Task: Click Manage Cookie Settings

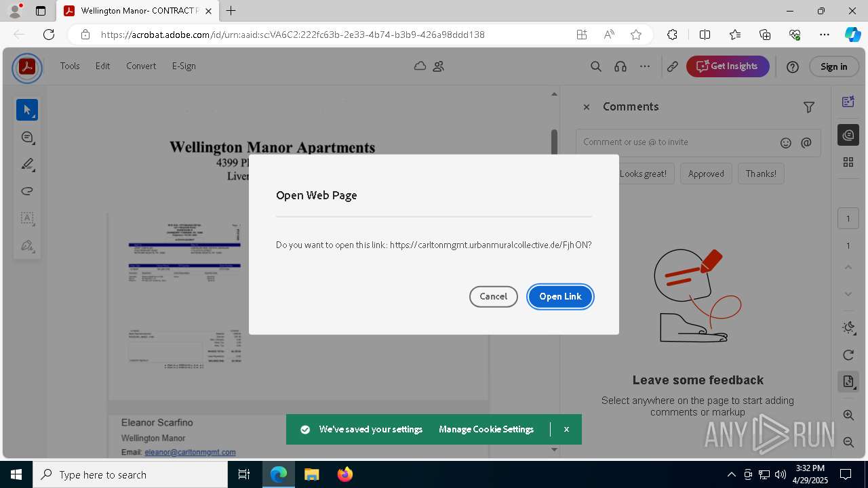Action: (x=486, y=429)
